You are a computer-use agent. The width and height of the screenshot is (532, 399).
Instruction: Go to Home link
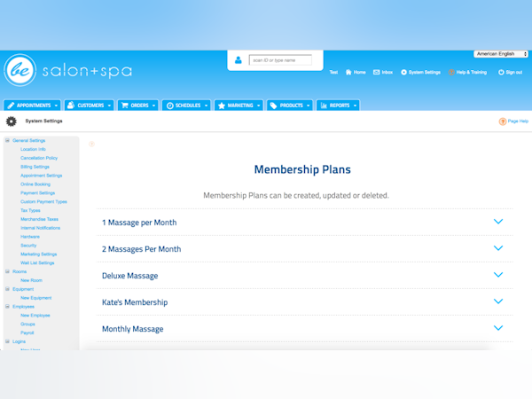tap(359, 73)
